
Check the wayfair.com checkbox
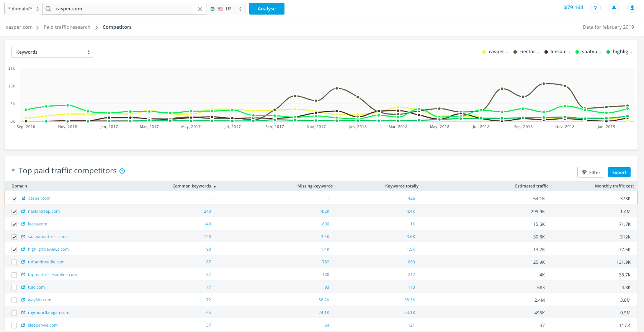click(14, 300)
